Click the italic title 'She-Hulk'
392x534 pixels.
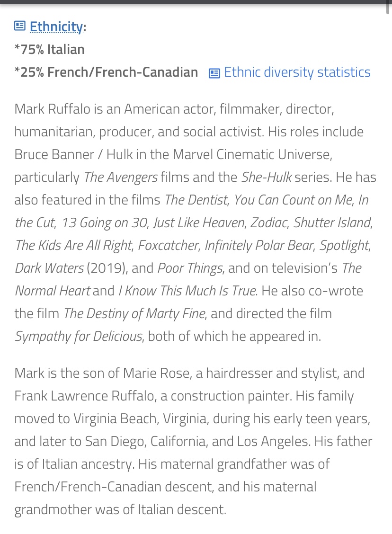[267, 177]
